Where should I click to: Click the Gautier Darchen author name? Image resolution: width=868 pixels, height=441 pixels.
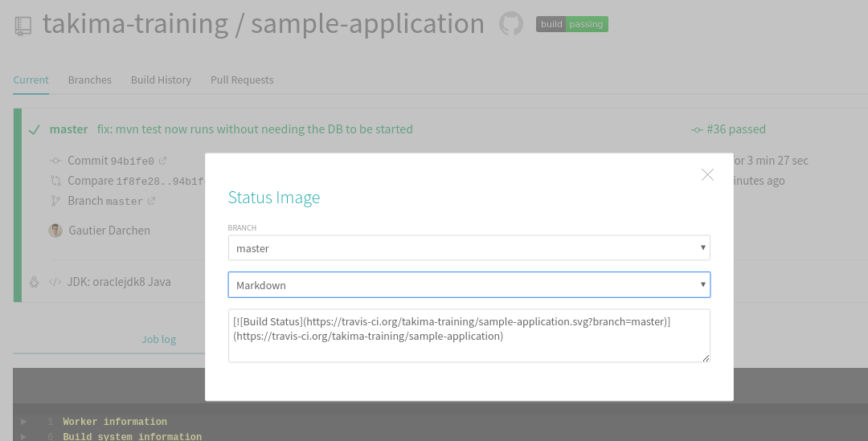[109, 231]
